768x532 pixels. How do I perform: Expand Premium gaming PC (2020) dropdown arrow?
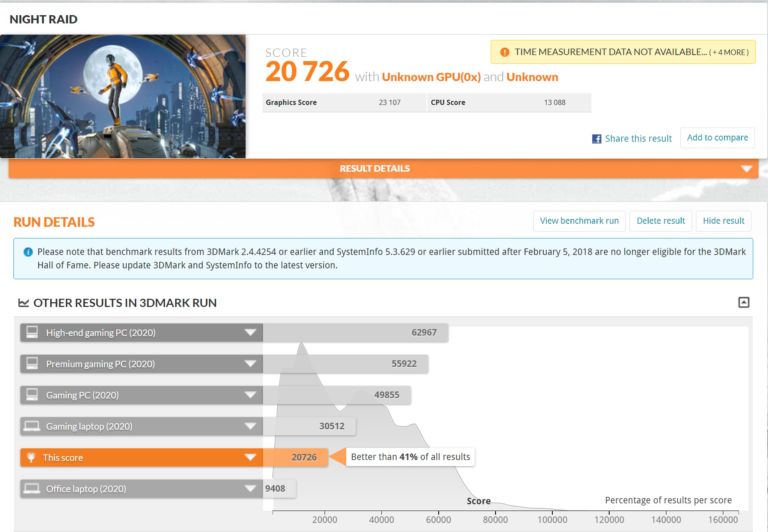tap(250, 364)
